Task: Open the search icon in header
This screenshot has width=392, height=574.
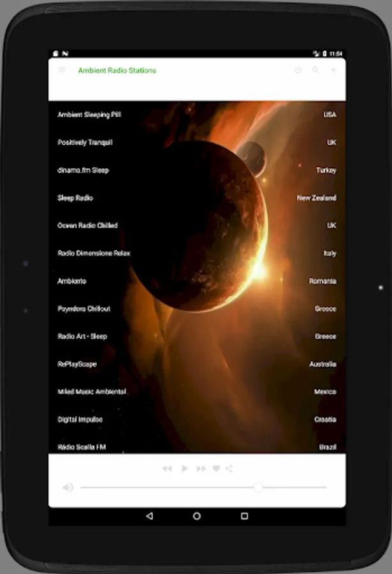Action: click(x=315, y=70)
